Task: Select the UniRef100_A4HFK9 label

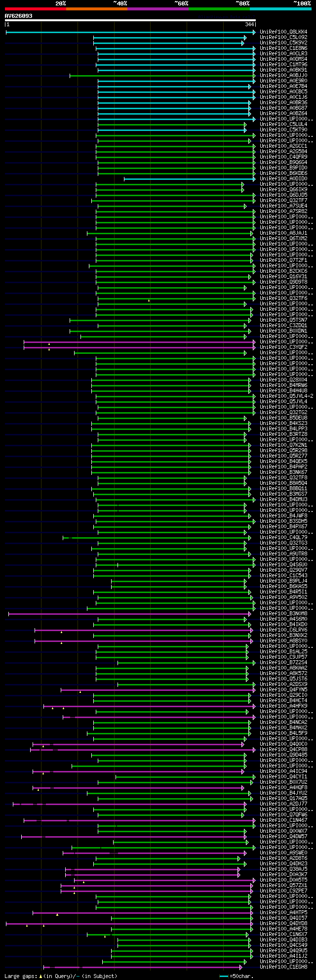Action: (x=283, y=706)
